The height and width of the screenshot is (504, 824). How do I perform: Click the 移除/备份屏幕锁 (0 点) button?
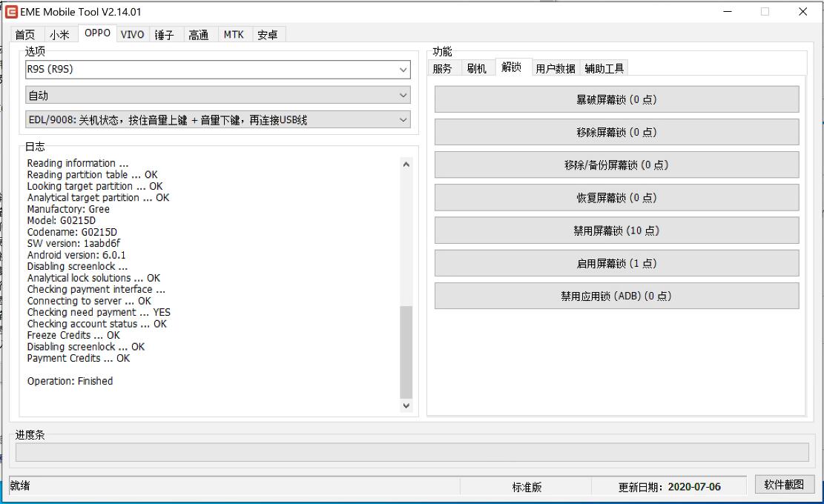point(616,165)
